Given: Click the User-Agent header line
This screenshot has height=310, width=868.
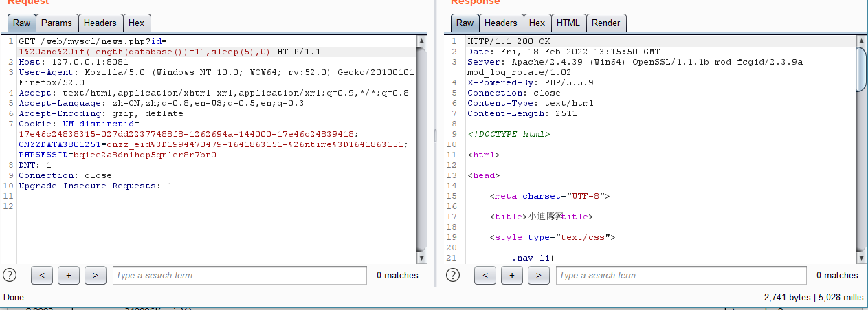Looking at the screenshot, I should 216,72.
